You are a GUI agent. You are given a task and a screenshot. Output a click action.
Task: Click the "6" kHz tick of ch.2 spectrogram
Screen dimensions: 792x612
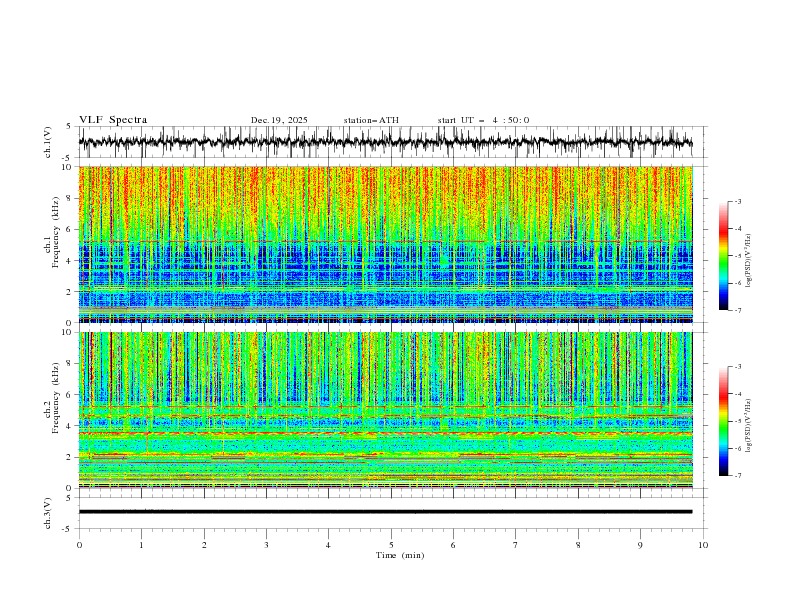pyautogui.click(x=70, y=395)
